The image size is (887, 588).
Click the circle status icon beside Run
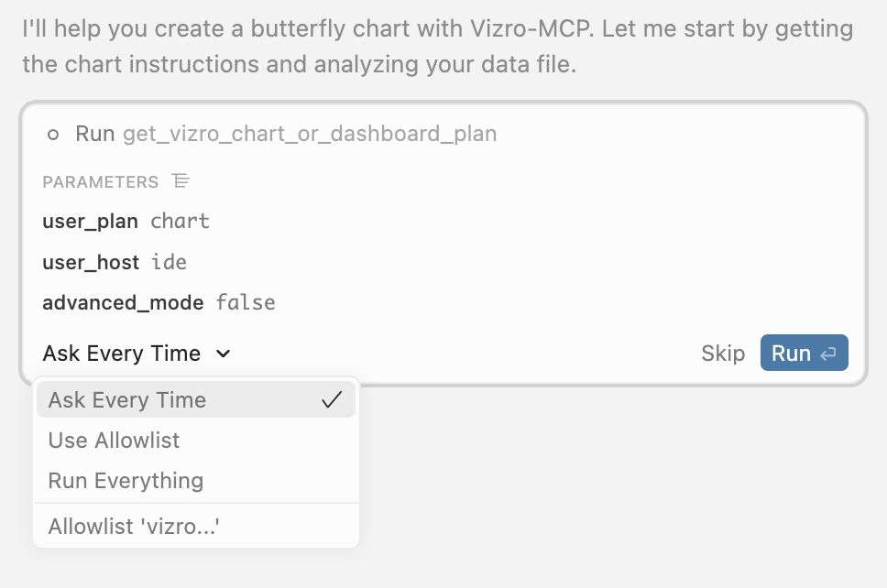(x=53, y=135)
